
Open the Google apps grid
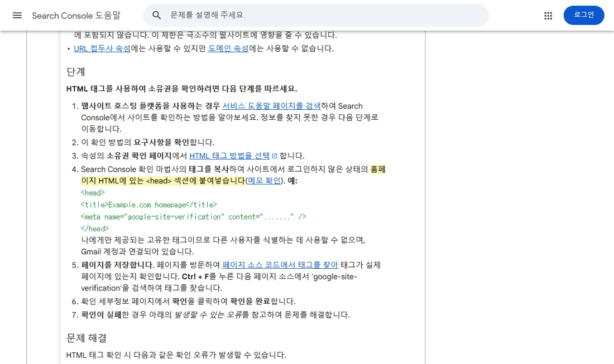pos(548,15)
